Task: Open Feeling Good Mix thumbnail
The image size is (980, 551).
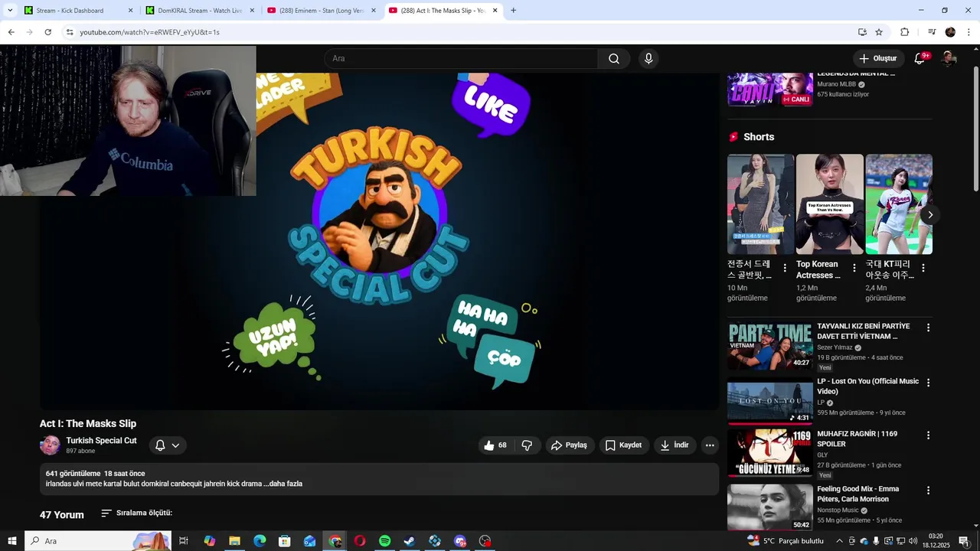Action: pos(769,507)
